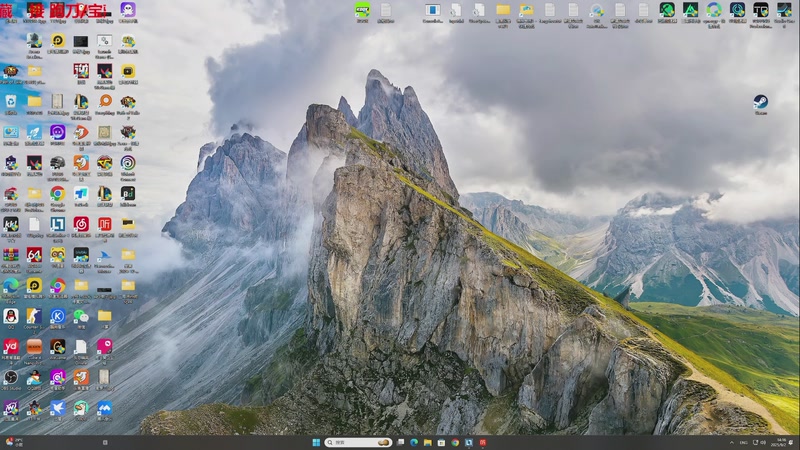Launch the red NetEase Cloud Music shortcut
Screen dimensions: 800x450
(x=81, y=225)
